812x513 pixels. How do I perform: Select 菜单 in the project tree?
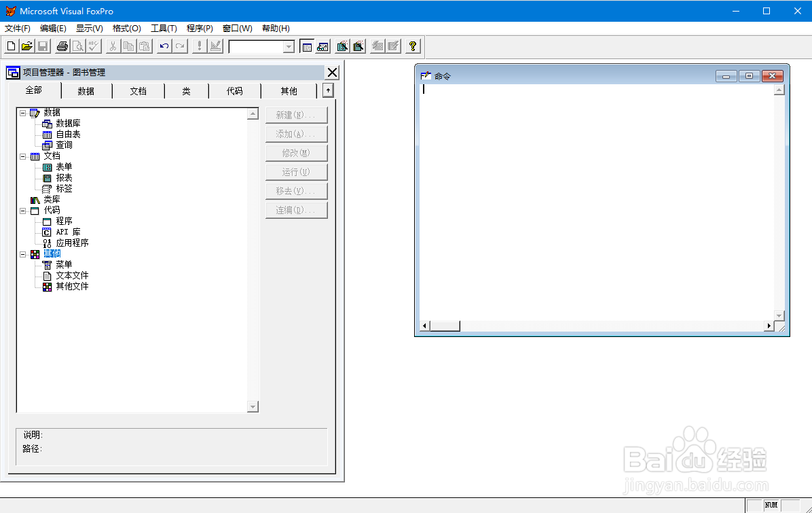point(64,265)
